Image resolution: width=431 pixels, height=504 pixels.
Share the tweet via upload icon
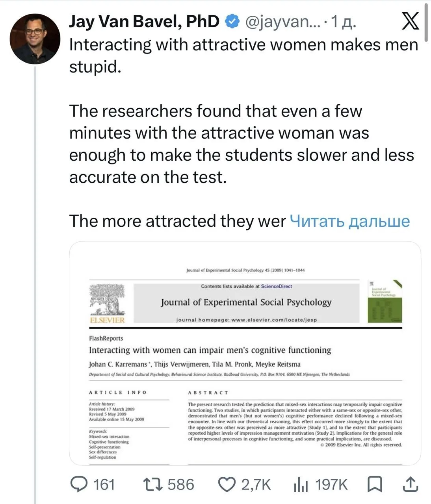click(410, 484)
